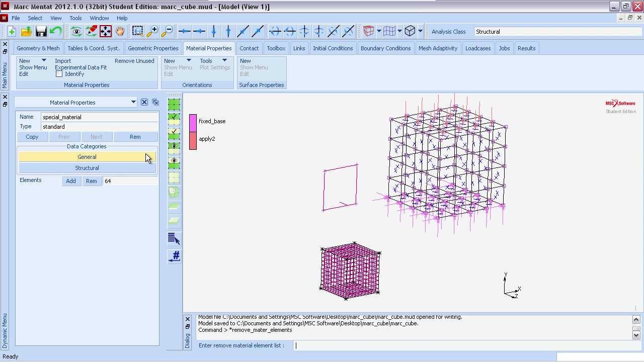The image size is (644, 362).
Task: Move view up with the up arrow icon
Action: (x=228, y=31)
